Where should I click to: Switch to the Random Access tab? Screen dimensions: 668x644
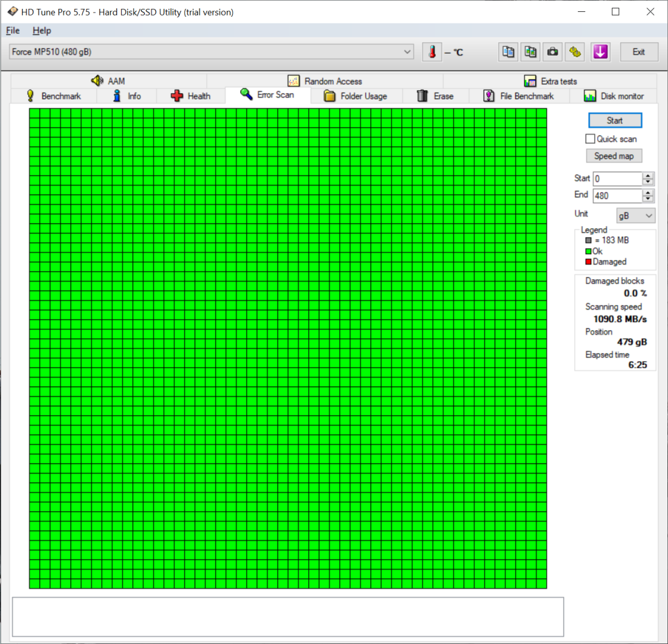[x=325, y=81]
